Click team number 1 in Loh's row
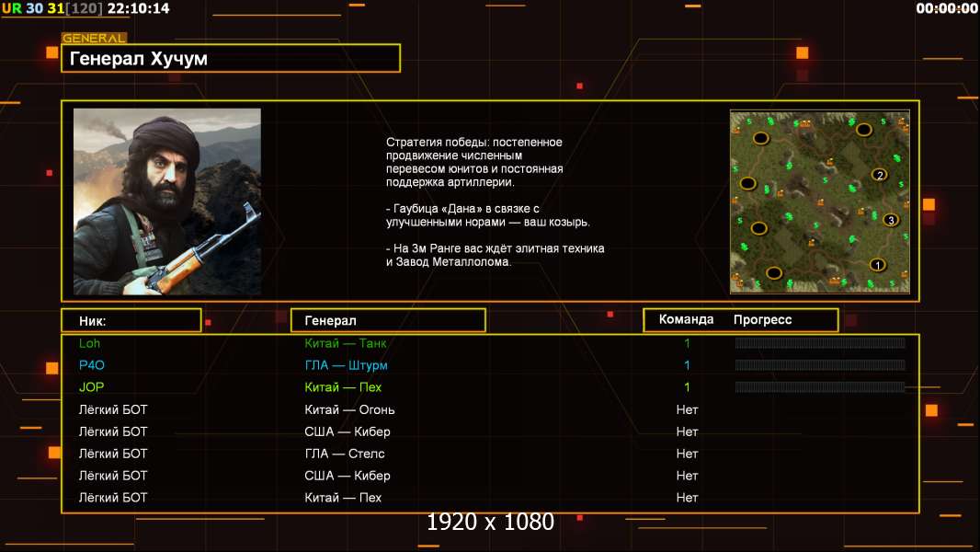Image resolution: width=980 pixels, height=552 pixels. click(x=687, y=343)
